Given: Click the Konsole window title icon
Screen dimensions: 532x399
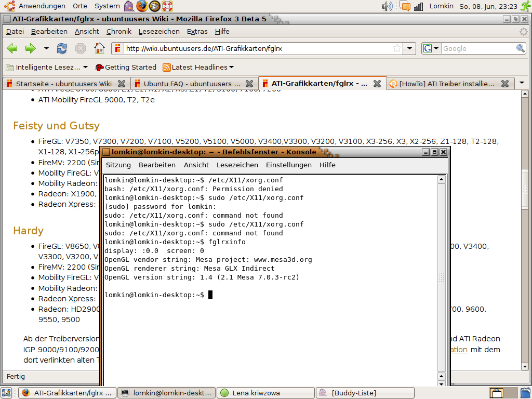Looking at the screenshot, I should (x=107, y=152).
